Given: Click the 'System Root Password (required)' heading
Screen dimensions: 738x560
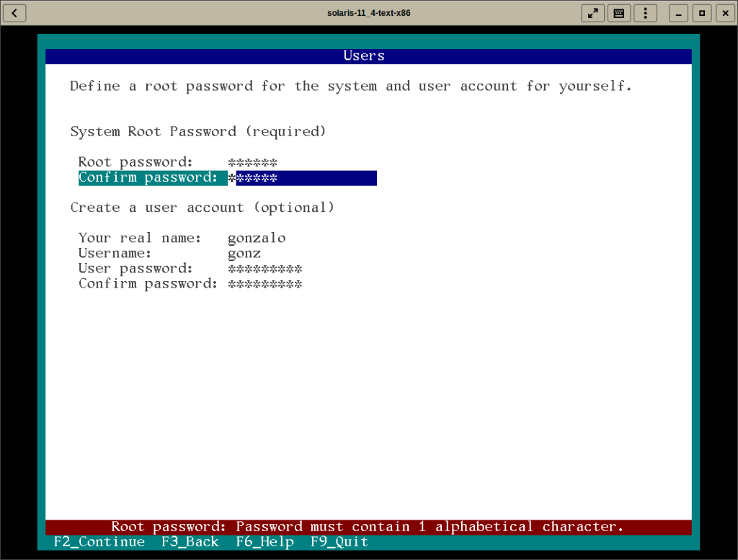Looking at the screenshot, I should tap(197, 132).
